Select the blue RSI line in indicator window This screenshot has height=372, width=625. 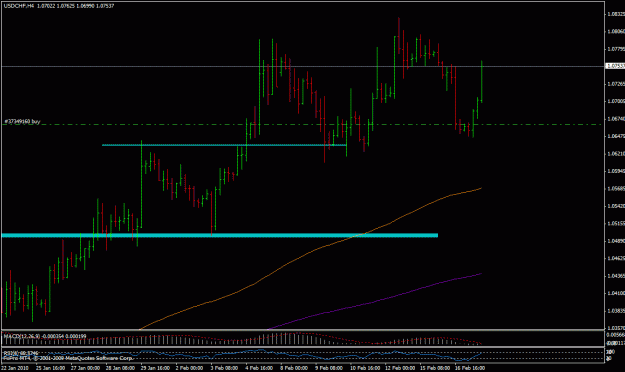(242, 354)
